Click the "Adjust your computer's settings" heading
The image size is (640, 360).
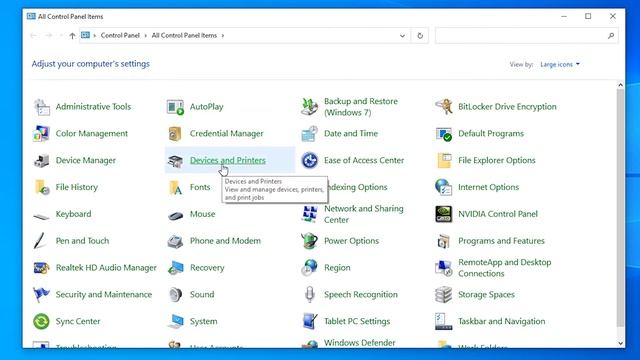pyautogui.click(x=91, y=64)
